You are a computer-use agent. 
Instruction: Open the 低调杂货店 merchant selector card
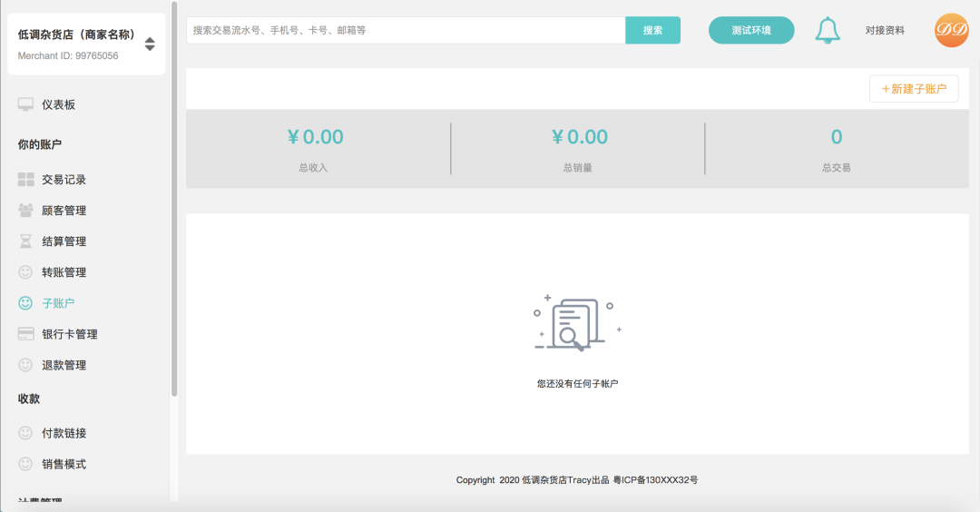[x=86, y=44]
